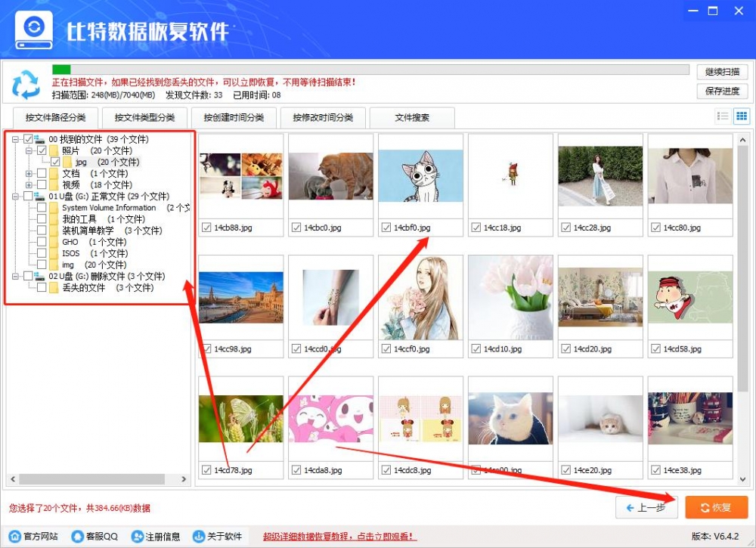Open the 文件搜索 tab
This screenshot has height=548, width=756.
pos(412,118)
